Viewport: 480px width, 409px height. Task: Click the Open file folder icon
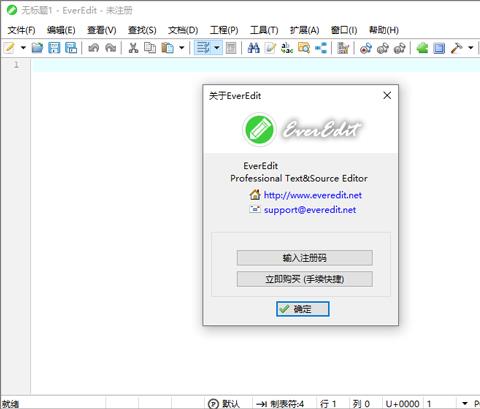(x=37, y=48)
